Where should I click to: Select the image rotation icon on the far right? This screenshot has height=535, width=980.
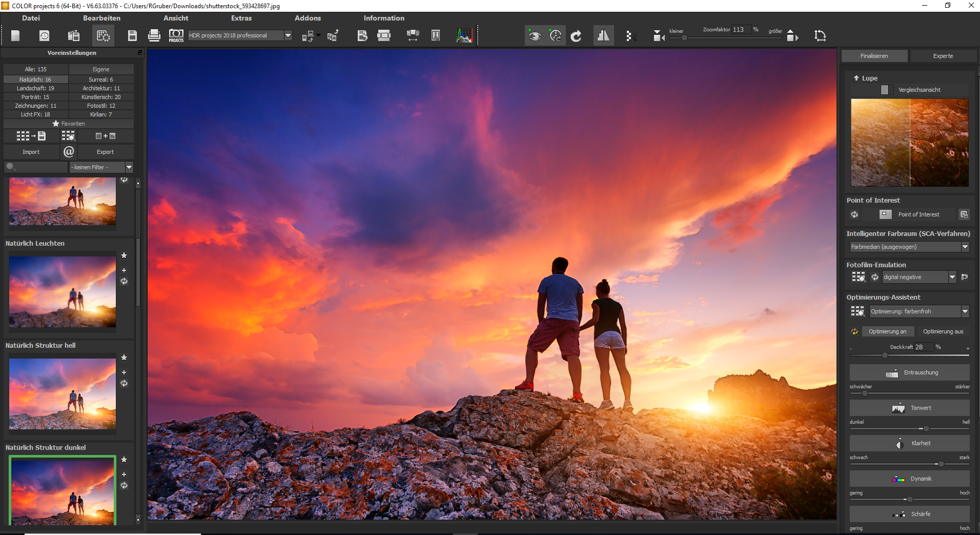click(820, 35)
